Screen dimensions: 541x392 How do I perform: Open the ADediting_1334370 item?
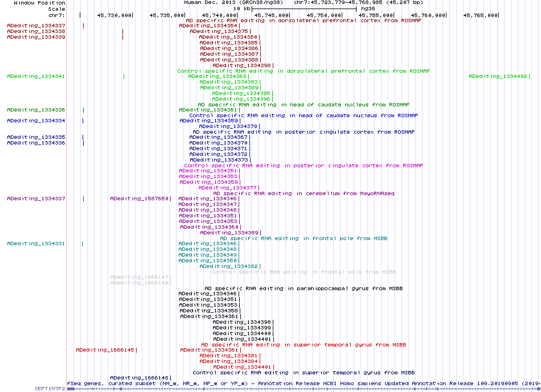click(x=219, y=143)
